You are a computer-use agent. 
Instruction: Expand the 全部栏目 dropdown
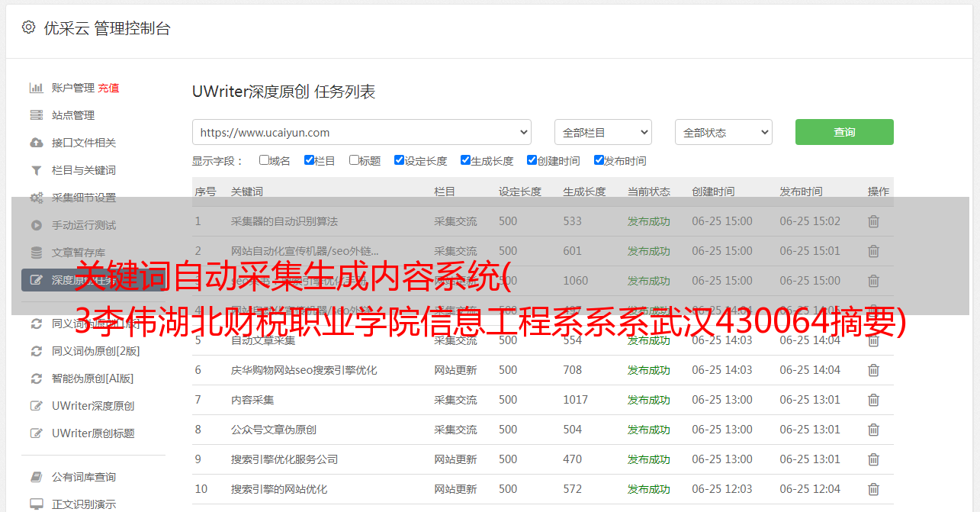tap(602, 132)
